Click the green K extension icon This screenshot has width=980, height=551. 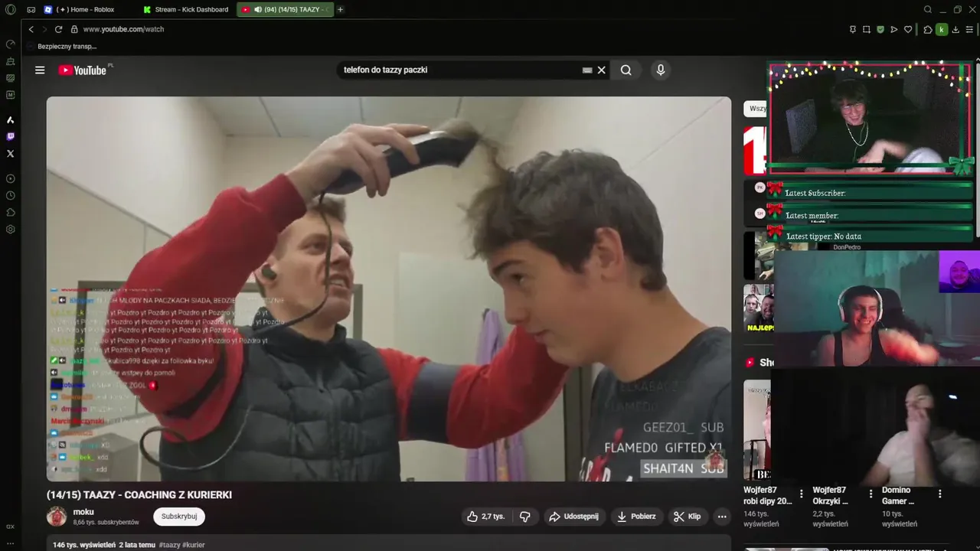coord(942,29)
